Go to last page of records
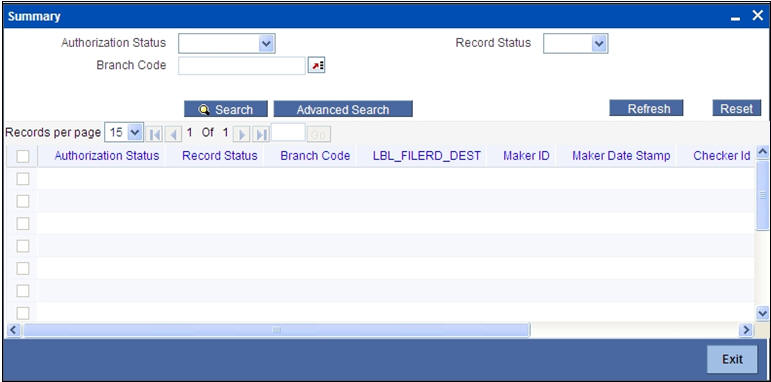The image size is (771, 382). [260, 134]
